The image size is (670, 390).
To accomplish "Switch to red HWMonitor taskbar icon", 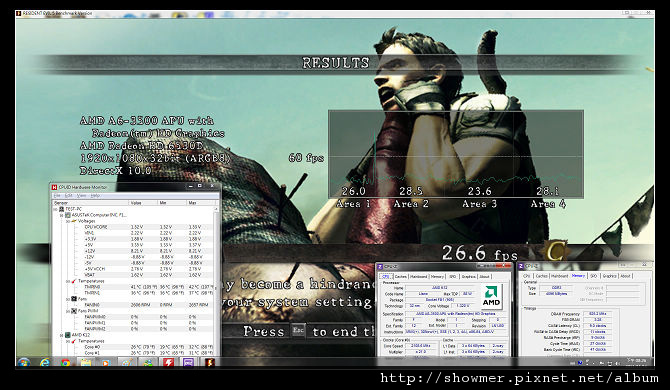I will click(168, 363).
